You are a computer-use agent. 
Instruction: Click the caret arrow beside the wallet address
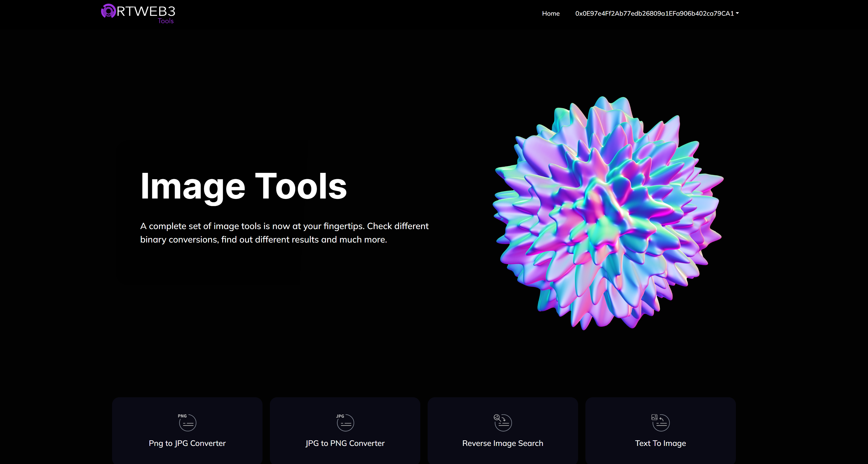coord(737,13)
